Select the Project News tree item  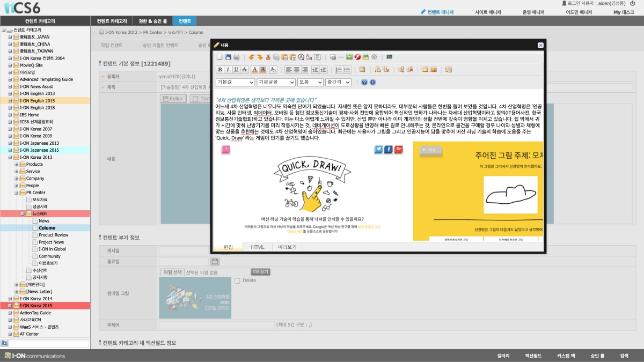click(x=51, y=242)
